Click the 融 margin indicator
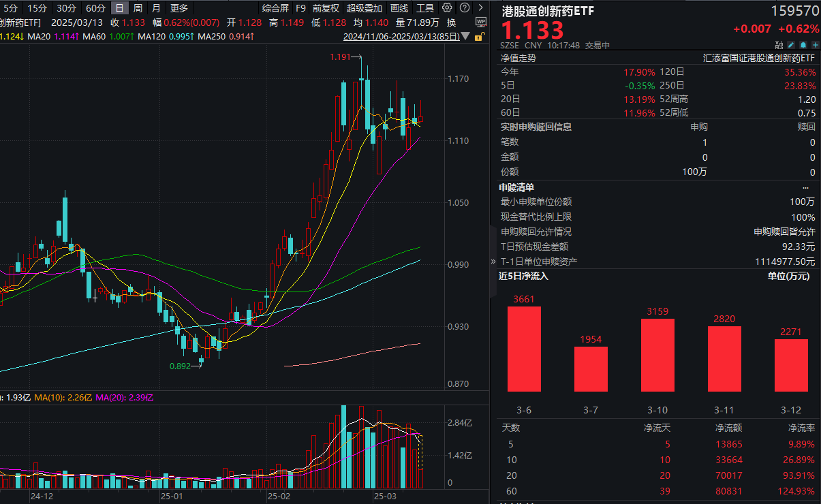This screenshot has height=504, width=821. 779,46
